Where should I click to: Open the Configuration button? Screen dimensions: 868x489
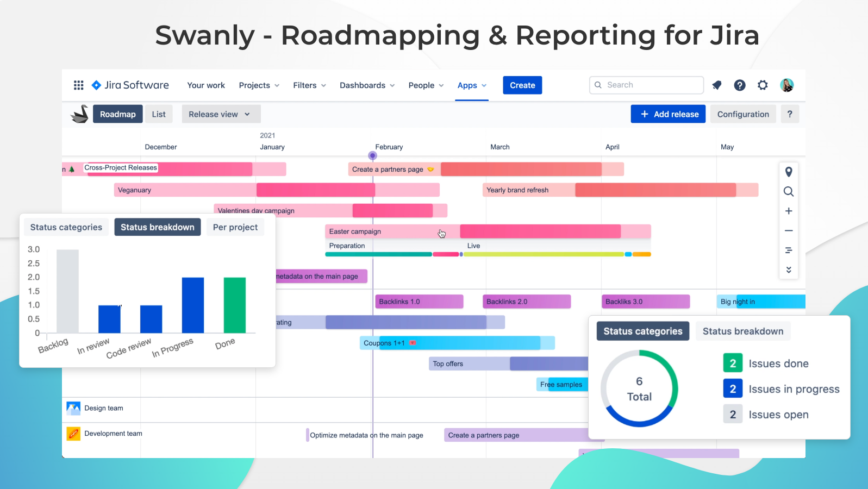(743, 114)
